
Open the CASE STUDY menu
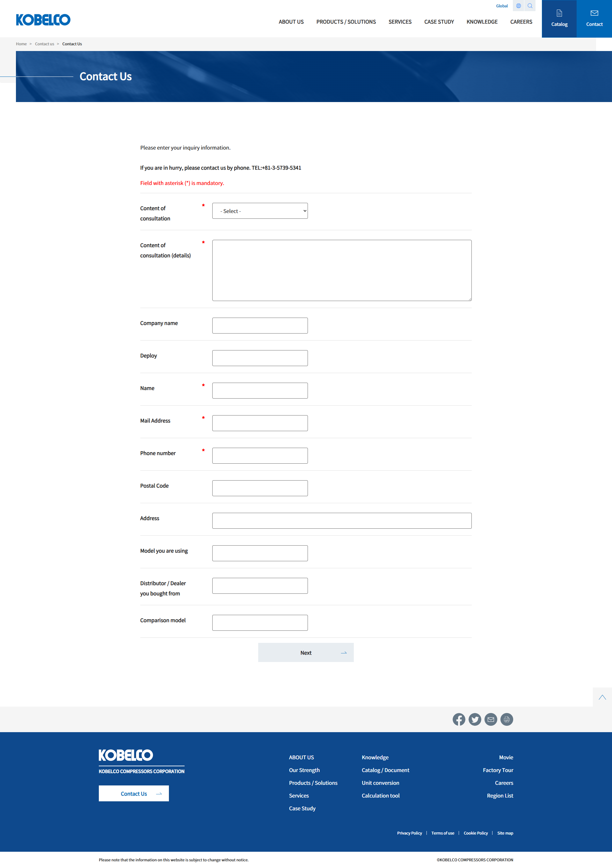(439, 22)
